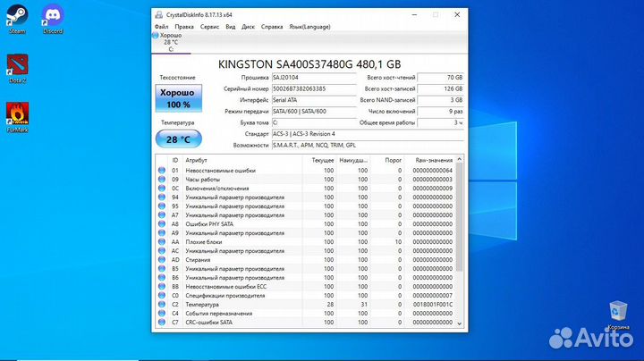Click the status circle for attribute C7
Screen dimensions: 644x361
(162, 322)
